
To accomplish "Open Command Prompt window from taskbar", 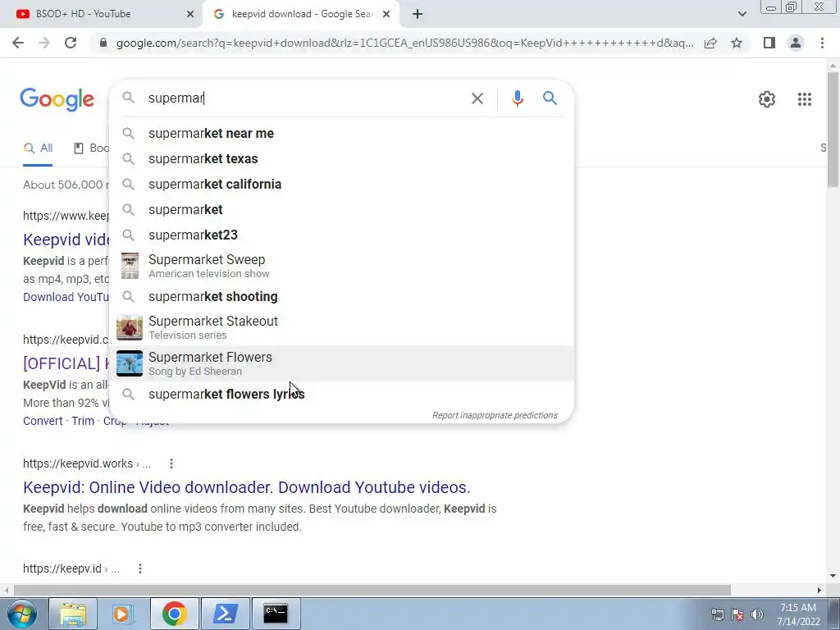I will point(276,614).
